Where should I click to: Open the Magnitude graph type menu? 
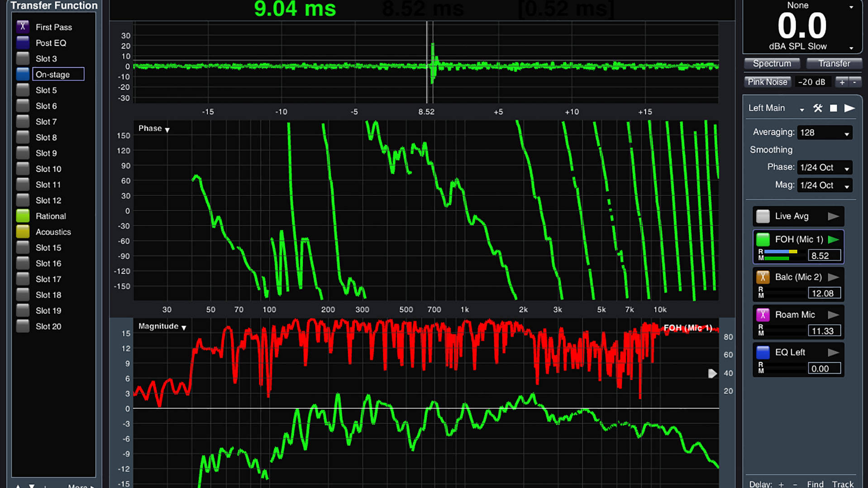162,327
